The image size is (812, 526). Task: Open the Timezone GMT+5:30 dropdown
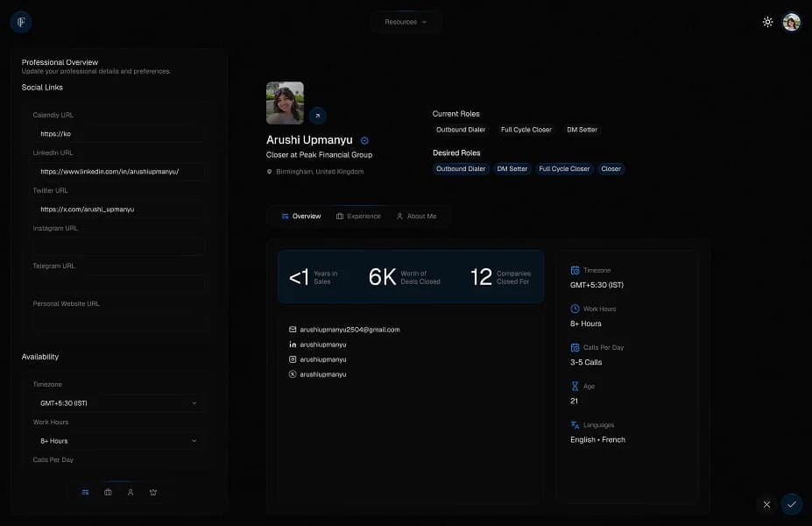[118, 403]
